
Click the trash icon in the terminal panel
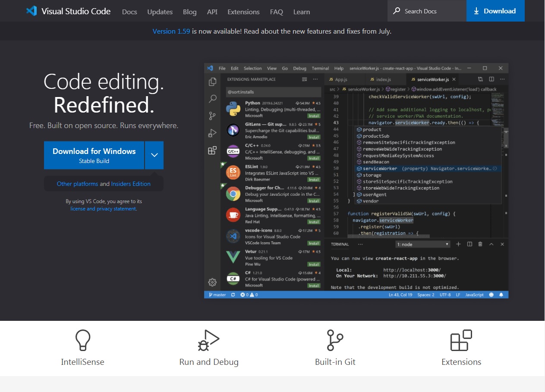480,244
